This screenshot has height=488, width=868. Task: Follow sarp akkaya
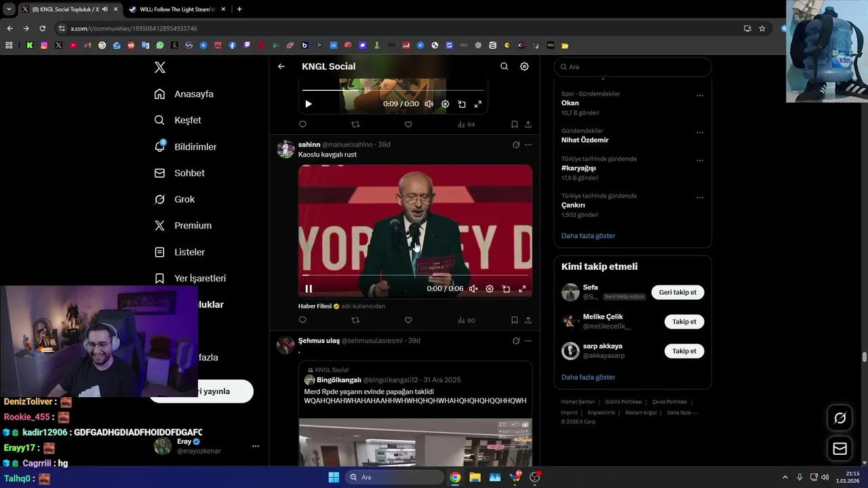pyautogui.click(x=684, y=351)
